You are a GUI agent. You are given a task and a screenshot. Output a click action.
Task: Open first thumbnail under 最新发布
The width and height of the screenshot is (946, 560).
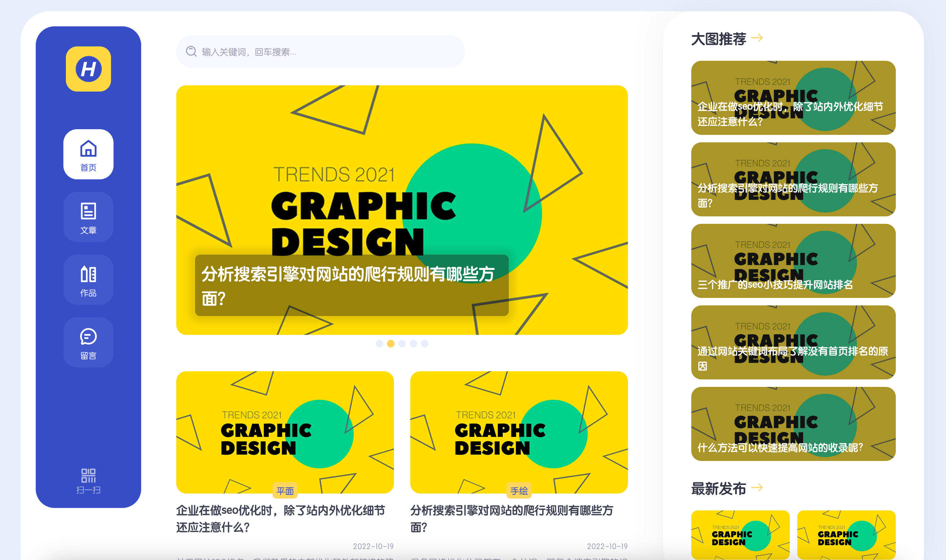click(740, 536)
